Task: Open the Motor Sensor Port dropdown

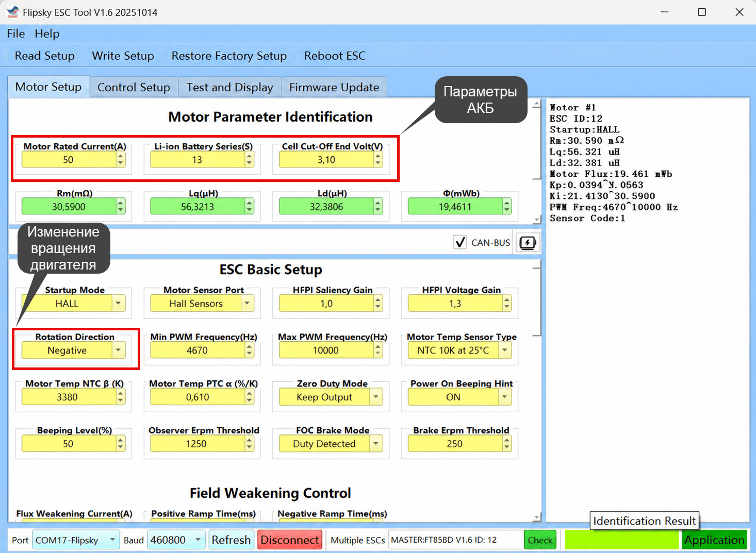Action: pos(202,304)
